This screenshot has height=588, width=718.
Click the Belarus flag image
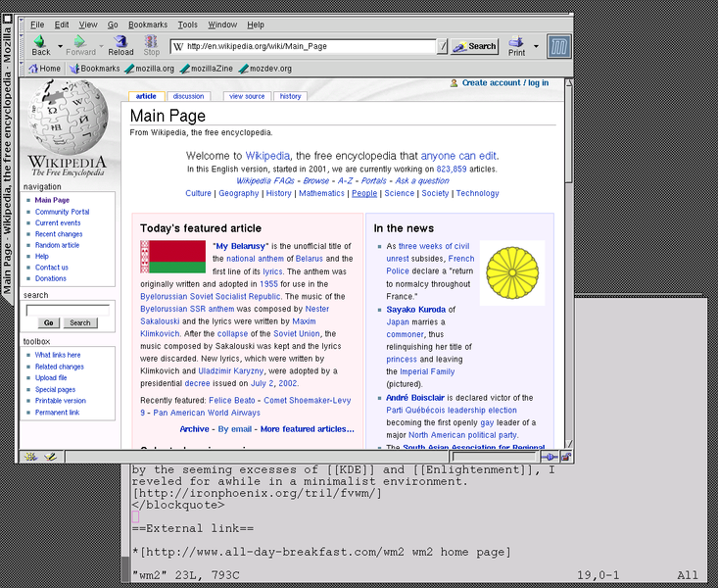[x=173, y=257]
